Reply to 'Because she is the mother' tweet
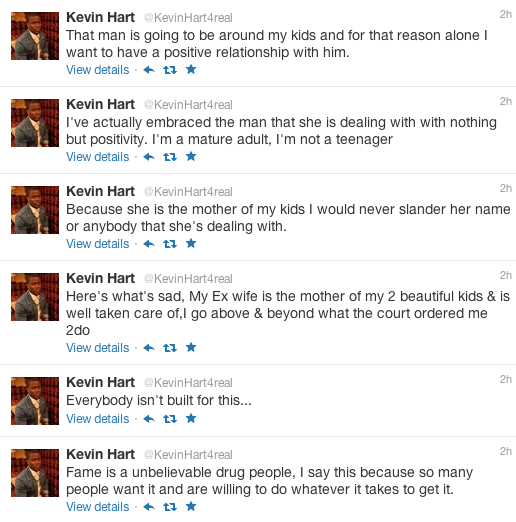 coord(149,244)
